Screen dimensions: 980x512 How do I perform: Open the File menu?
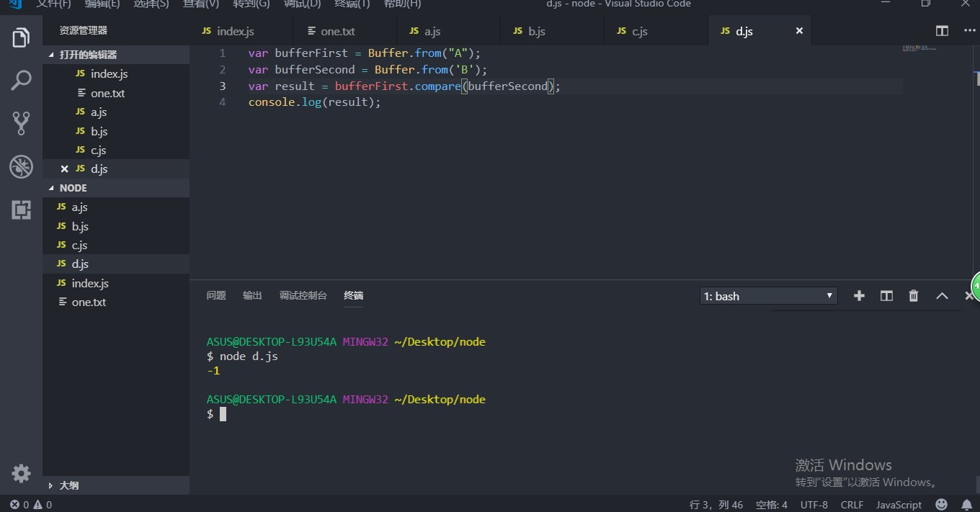(54, 4)
